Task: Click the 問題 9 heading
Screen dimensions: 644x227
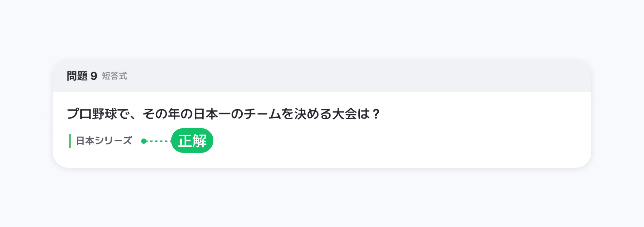Action: pyautogui.click(x=82, y=76)
